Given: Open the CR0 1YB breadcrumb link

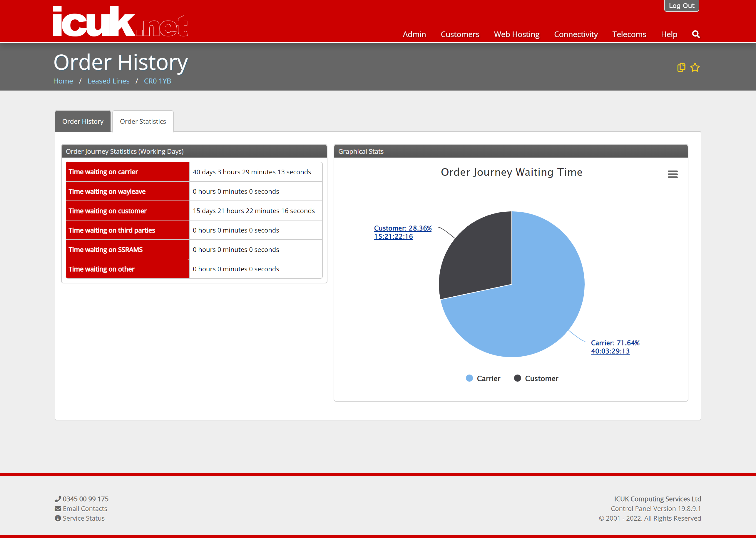Looking at the screenshot, I should [x=157, y=81].
